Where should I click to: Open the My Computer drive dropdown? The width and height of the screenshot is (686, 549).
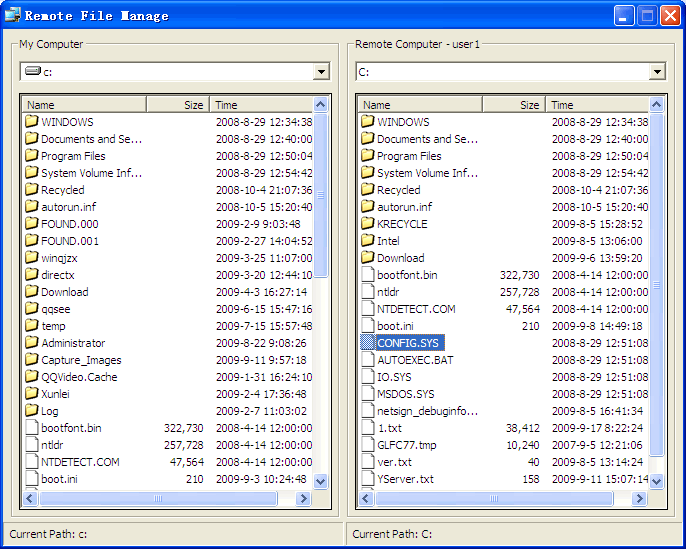(320, 71)
